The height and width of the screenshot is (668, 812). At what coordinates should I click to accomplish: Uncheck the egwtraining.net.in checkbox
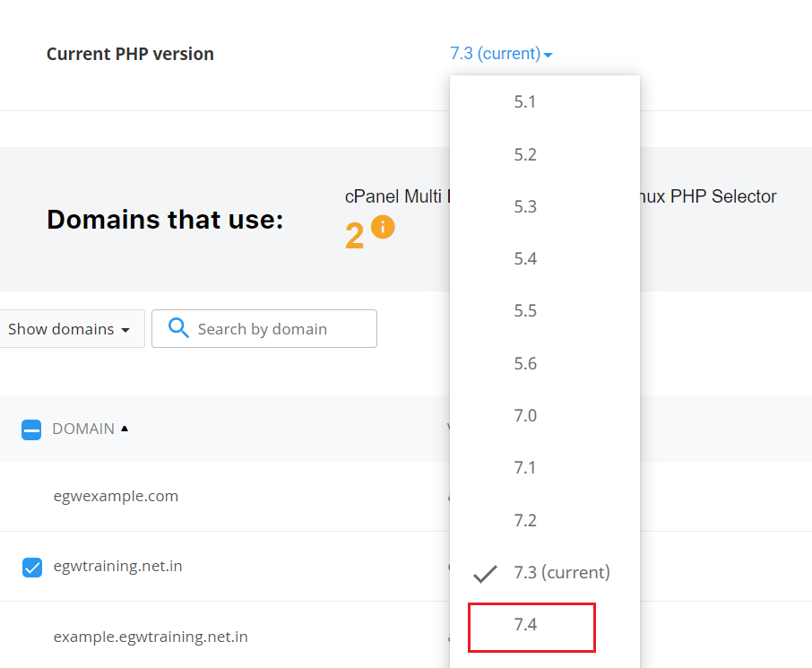click(x=32, y=567)
